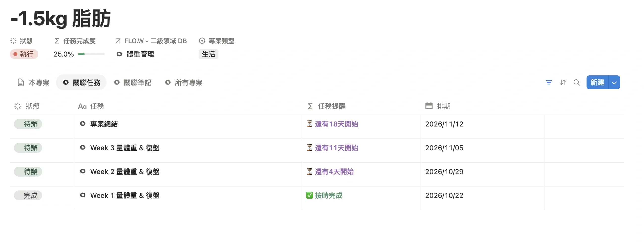The height and width of the screenshot is (248, 644).
Task: Click the Aa icon in 任務 column header
Action: [82, 106]
